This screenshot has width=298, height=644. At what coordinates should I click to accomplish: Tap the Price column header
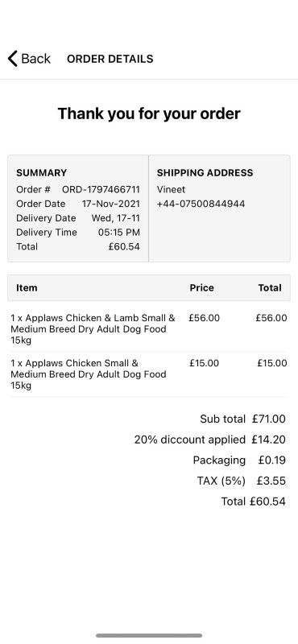click(x=202, y=288)
